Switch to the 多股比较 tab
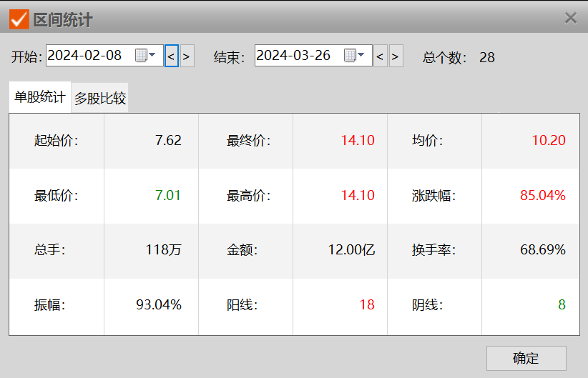 pyautogui.click(x=100, y=98)
